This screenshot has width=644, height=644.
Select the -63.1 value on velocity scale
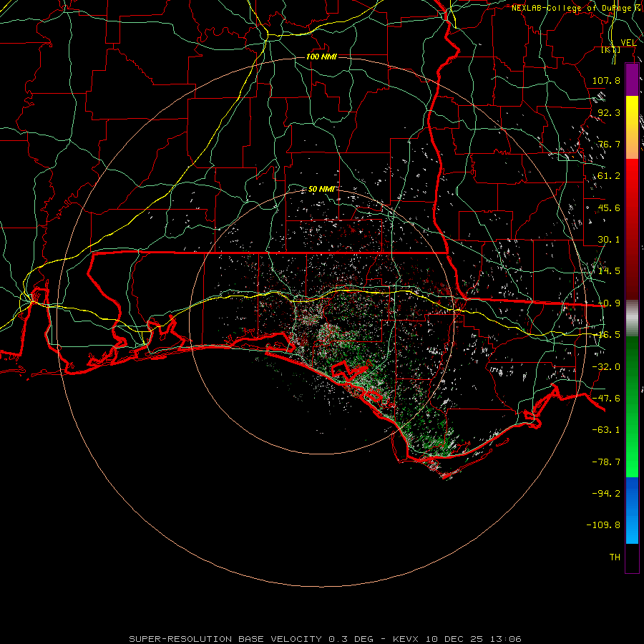[606, 430]
